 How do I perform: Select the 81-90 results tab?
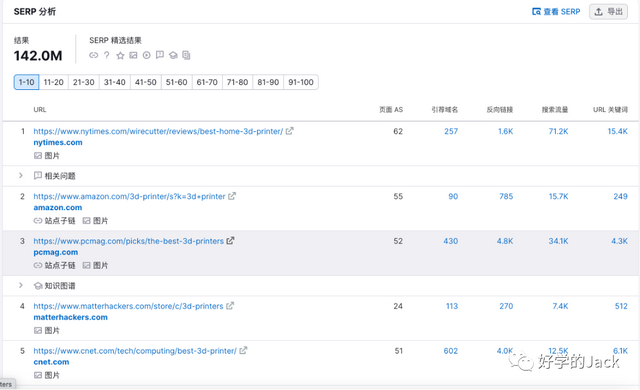pyautogui.click(x=268, y=82)
